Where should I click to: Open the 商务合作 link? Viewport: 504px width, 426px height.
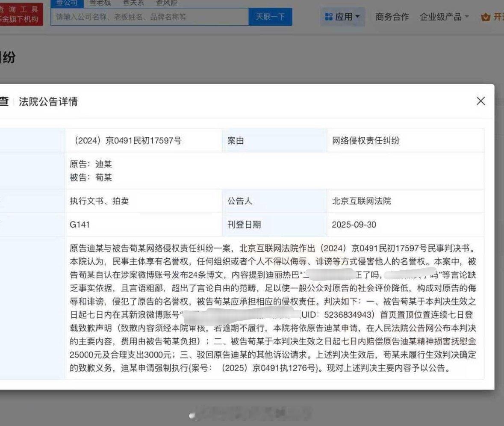click(392, 17)
